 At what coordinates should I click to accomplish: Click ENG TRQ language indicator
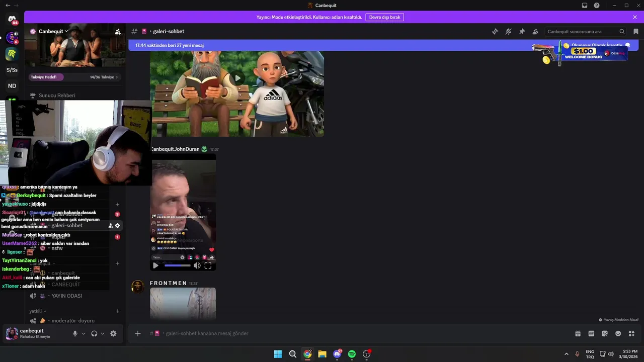[x=590, y=354]
